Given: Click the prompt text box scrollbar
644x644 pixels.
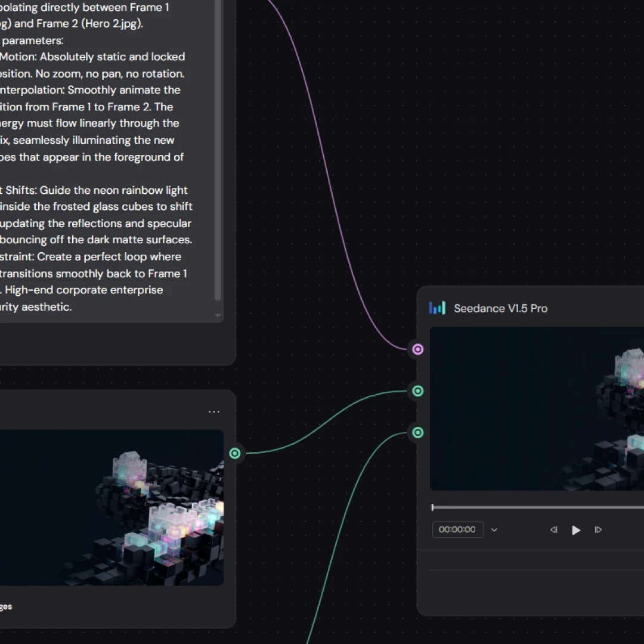Looking at the screenshot, I should (218, 150).
